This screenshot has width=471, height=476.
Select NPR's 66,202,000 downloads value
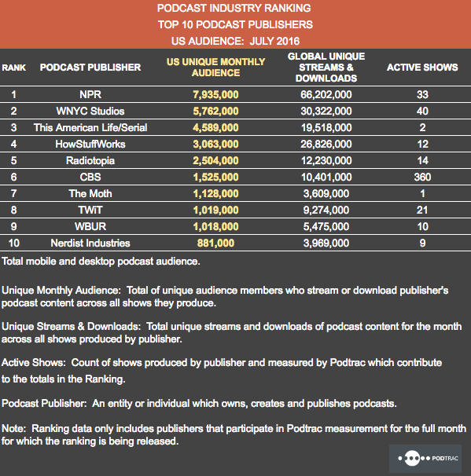pos(326,94)
